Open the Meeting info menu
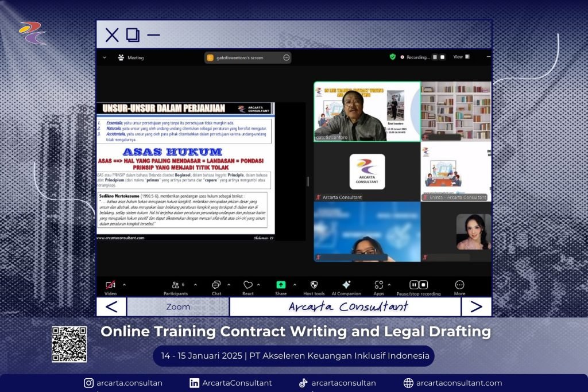 click(131, 58)
